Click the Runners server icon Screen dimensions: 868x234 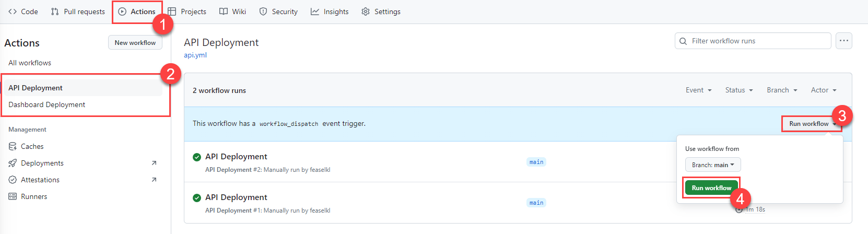click(13, 196)
